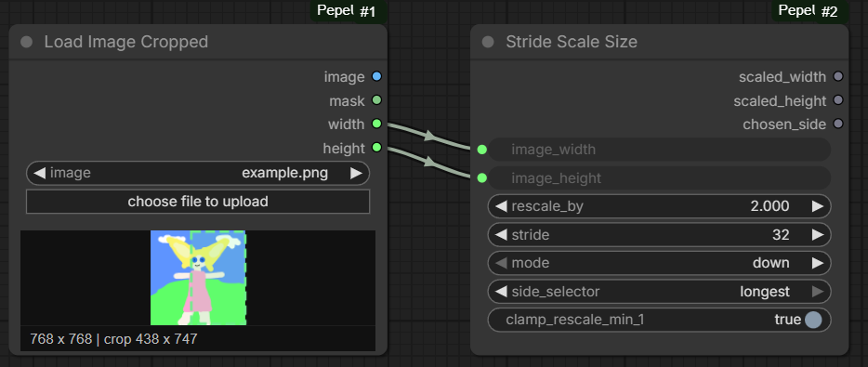This screenshot has width=868, height=367.
Task: Increase rescale_by using the right arrow
Action: click(x=818, y=206)
